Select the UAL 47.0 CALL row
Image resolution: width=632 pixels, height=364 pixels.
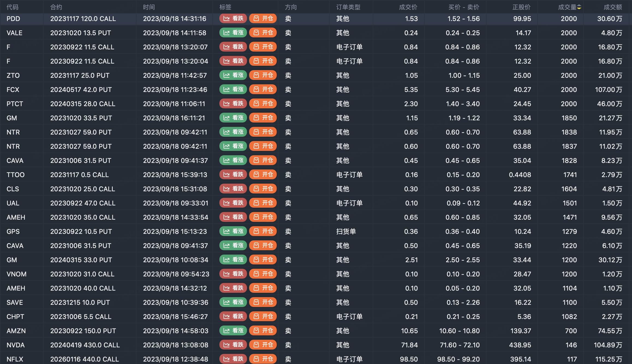(83, 203)
